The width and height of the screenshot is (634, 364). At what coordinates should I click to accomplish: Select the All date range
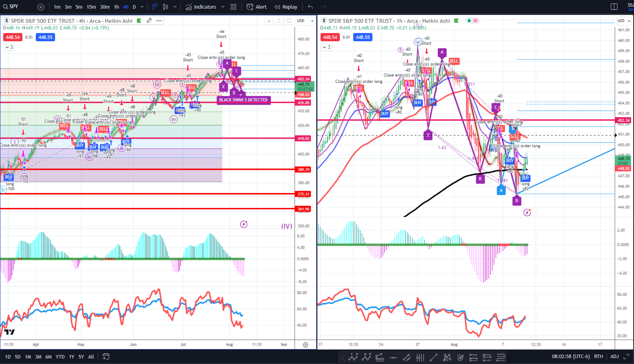click(91, 357)
